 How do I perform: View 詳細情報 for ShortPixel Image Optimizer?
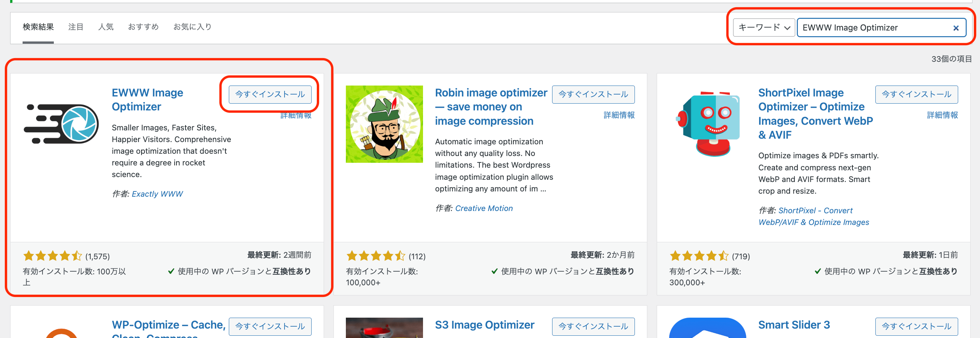point(942,115)
